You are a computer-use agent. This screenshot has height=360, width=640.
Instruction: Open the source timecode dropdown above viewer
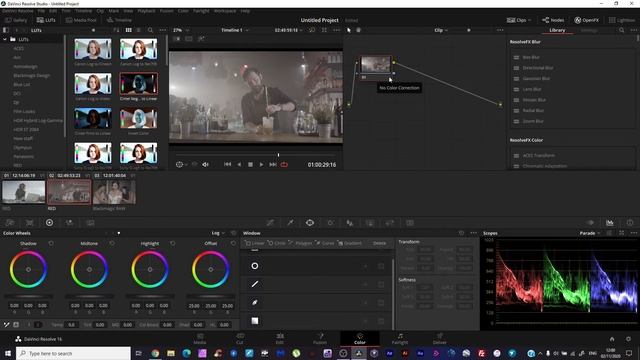289,30
